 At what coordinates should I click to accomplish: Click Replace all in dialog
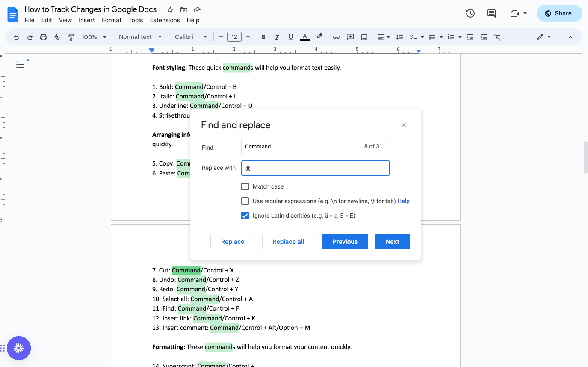[x=289, y=242]
